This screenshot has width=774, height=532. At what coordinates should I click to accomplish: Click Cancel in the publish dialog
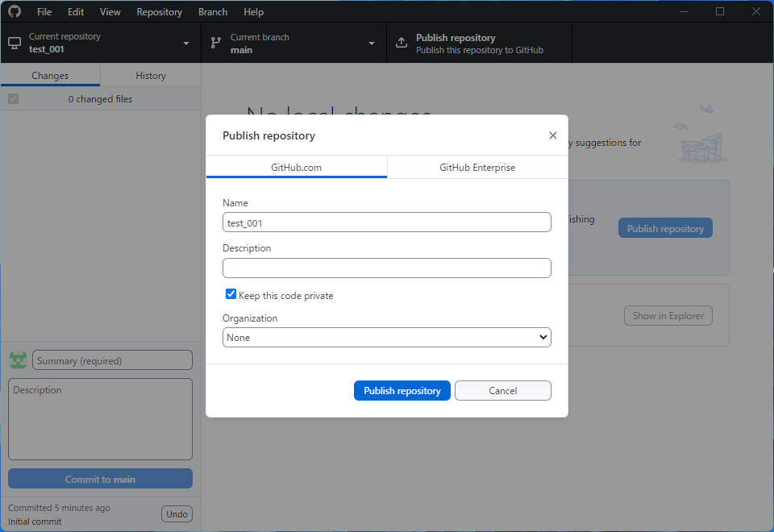pyautogui.click(x=502, y=390)
